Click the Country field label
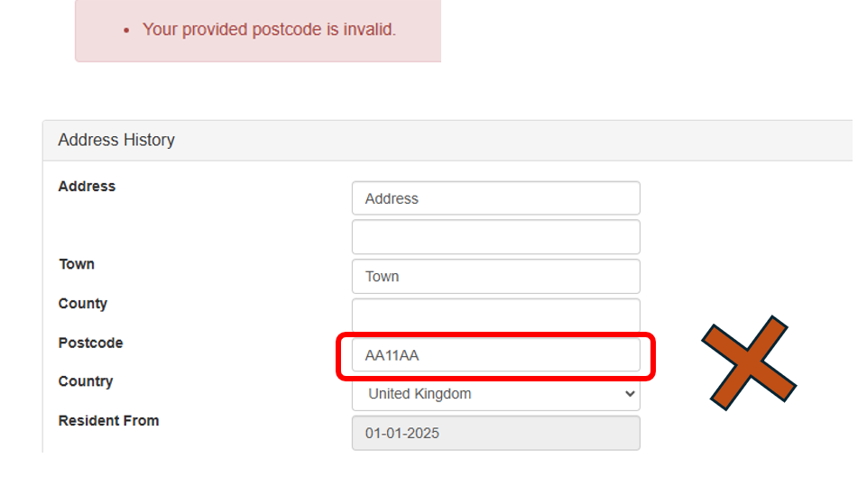Screen dimensions: 867x504 [x=86, y=381]
